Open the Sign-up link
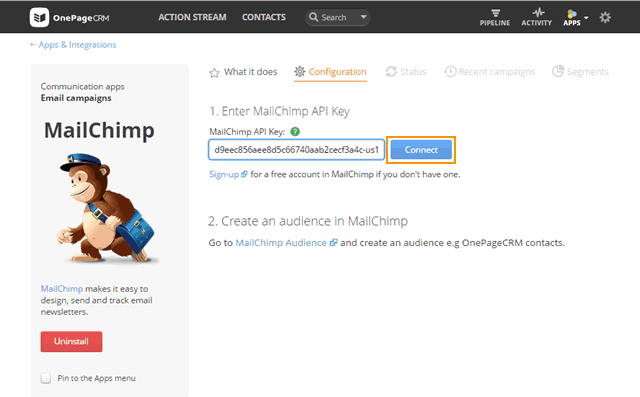 (224, 174)
